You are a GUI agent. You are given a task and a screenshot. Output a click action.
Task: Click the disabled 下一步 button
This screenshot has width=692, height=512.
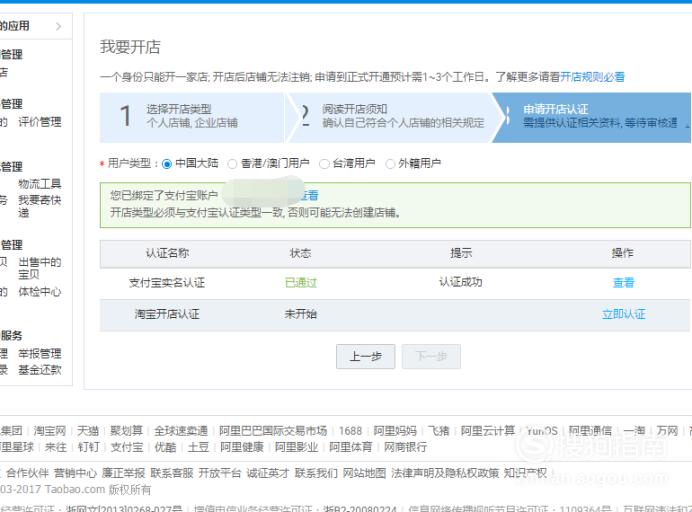(x=431, y=356)
